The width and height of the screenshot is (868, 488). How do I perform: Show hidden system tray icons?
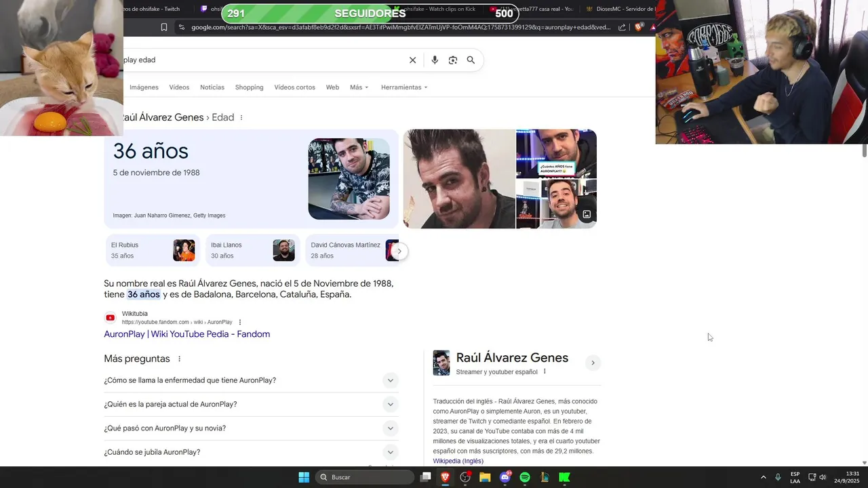[763, 477]
